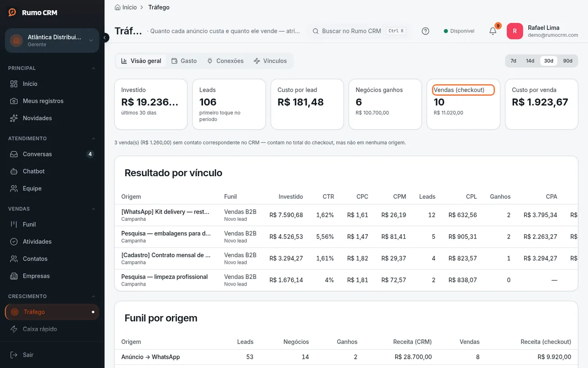Viewport: 588px width, 368px height.
Task: Click the Pesquisa — limpeza profissional row
Action: (346, 280)
